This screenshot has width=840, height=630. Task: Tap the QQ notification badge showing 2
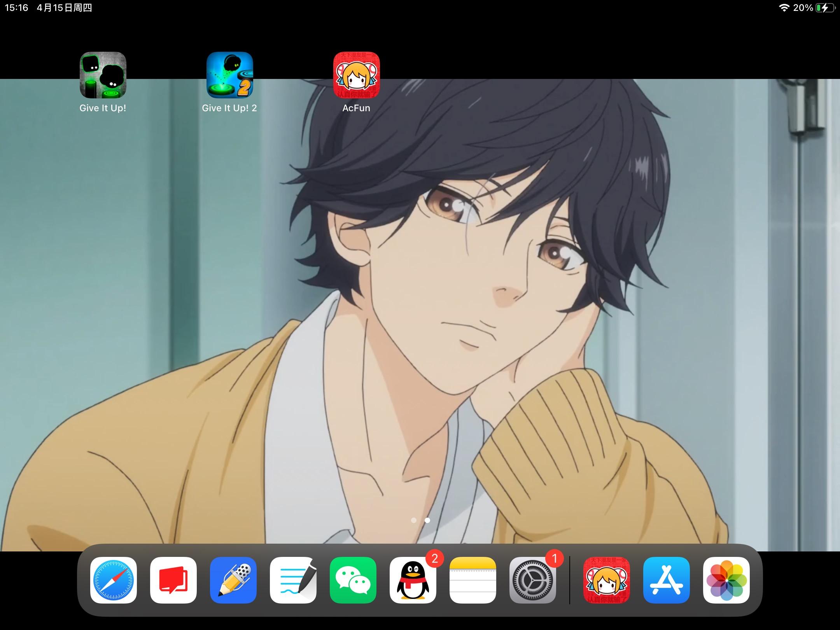435,559
